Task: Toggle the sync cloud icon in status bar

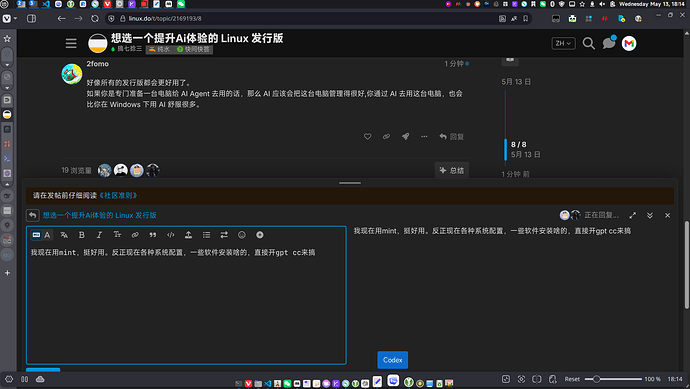Action: pyautogui.click(x=40, y=379)
